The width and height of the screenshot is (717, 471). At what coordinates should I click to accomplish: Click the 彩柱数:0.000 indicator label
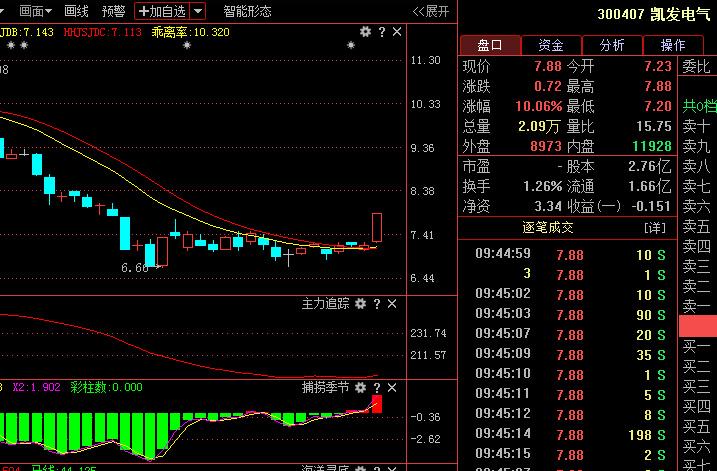tap(106, 387)
